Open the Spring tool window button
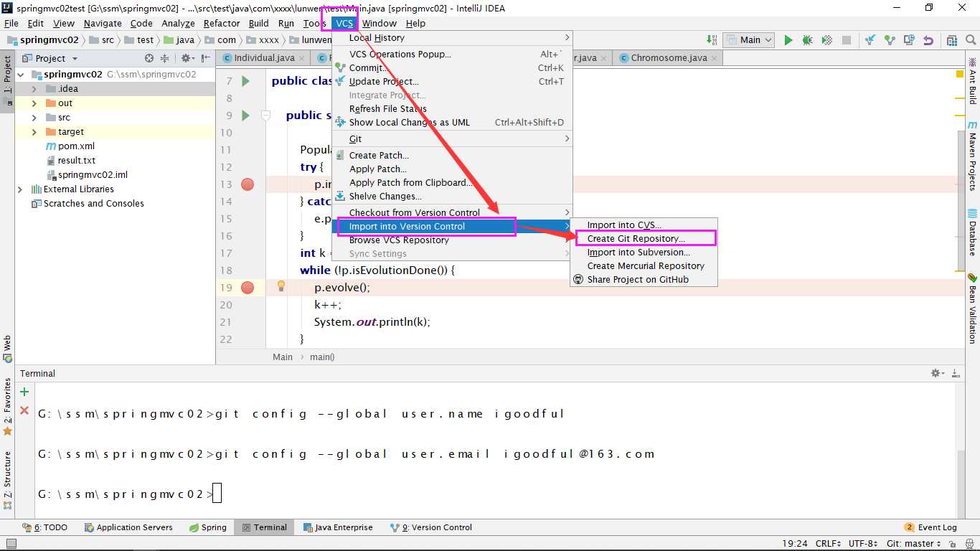 click(208, 527)
